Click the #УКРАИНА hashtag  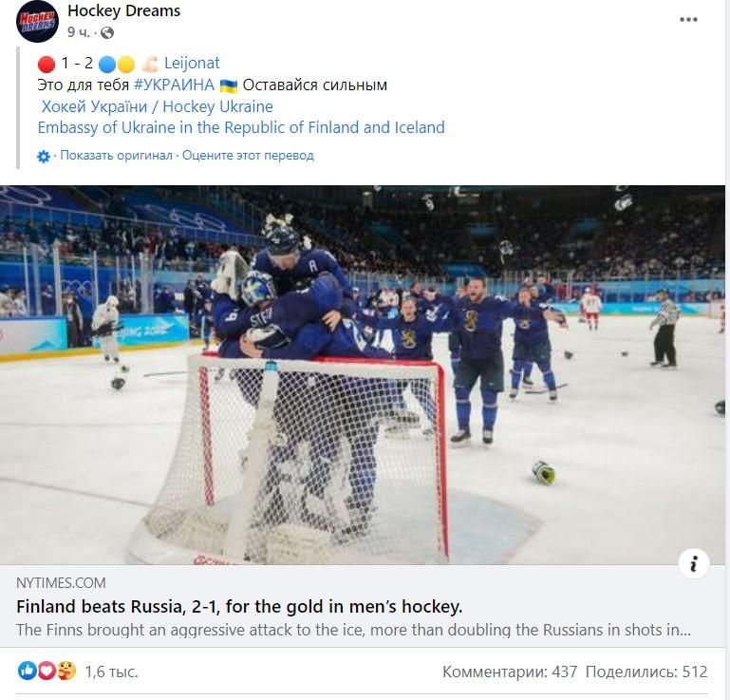click(174, 85)
